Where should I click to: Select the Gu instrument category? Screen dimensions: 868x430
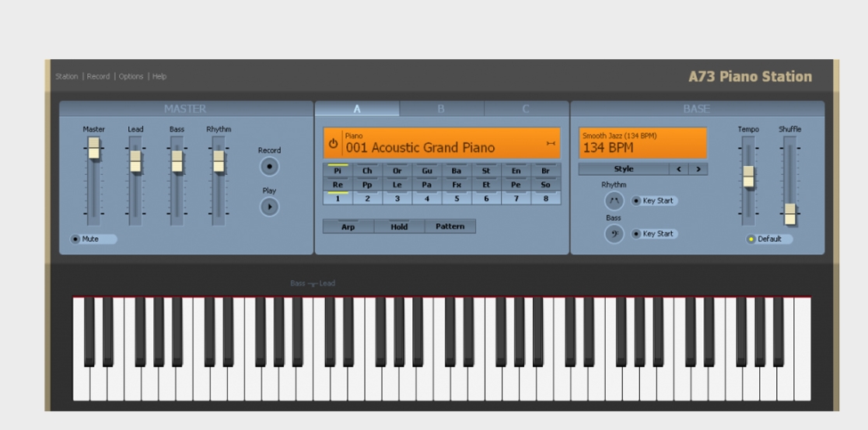[x=427, y=170]
